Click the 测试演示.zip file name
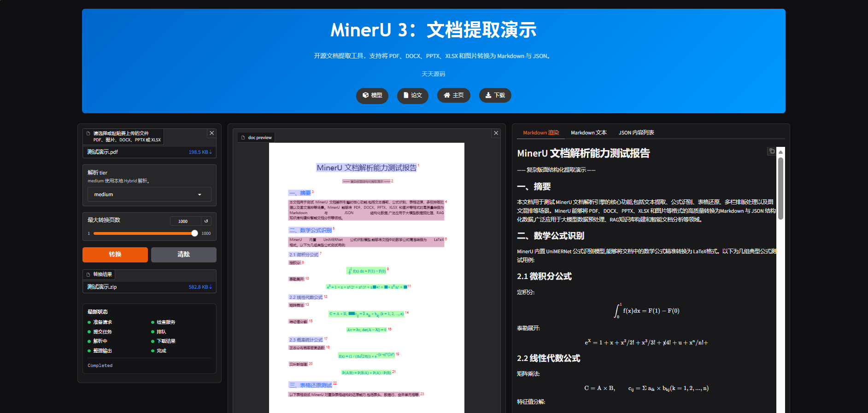Viewport: 868px width, 413px height. point(102,287)
